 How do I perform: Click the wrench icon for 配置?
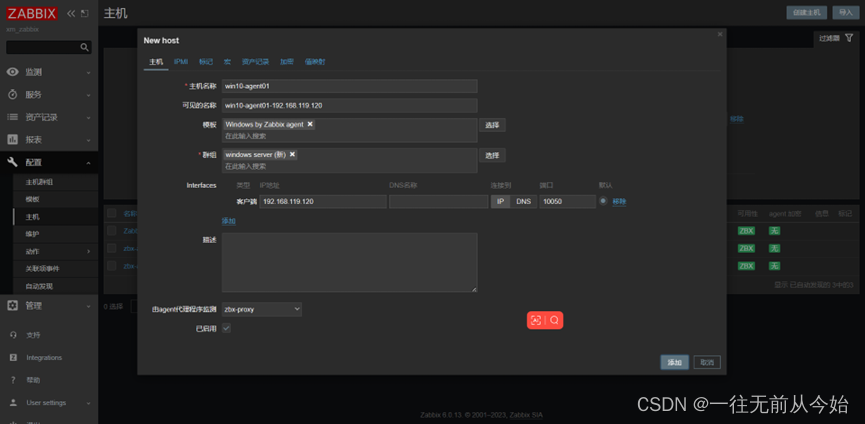coord(12,162)
